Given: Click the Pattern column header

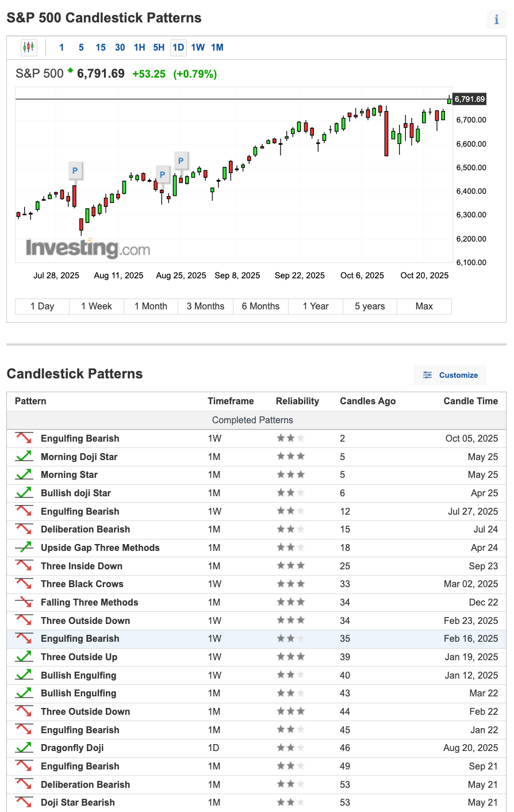Looking at the screenshot, I should click(x=30, y=401).
